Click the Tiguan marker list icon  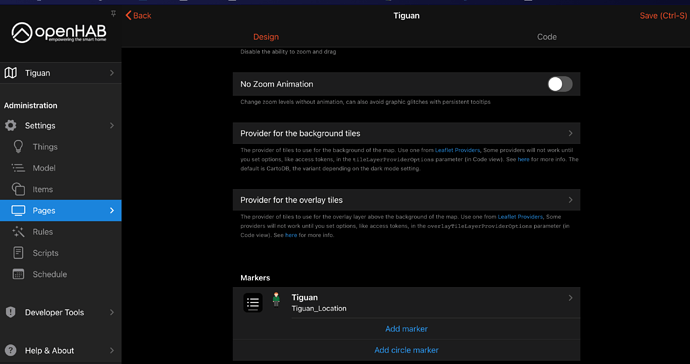tap(253, 303)
